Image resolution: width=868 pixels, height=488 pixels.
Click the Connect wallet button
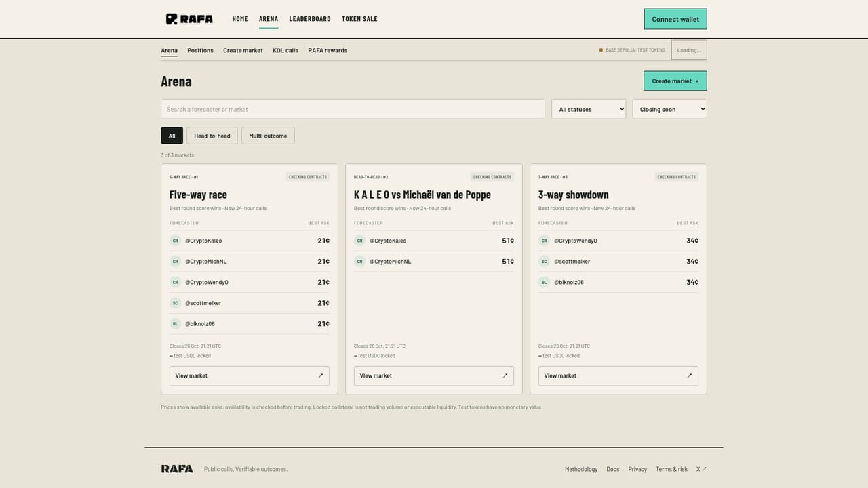pyautogui.click(x=675, y=19)
